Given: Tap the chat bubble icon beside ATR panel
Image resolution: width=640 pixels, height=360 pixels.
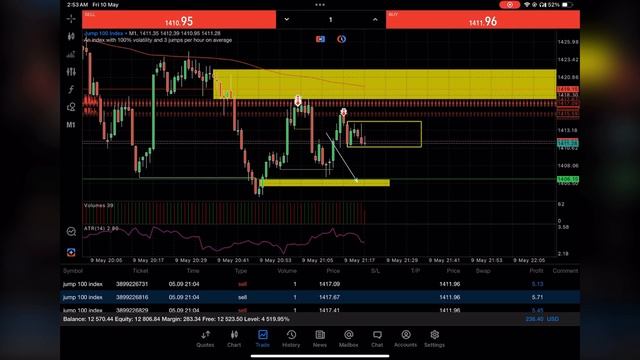Looking at the screenshot, I should click(71, 231).
